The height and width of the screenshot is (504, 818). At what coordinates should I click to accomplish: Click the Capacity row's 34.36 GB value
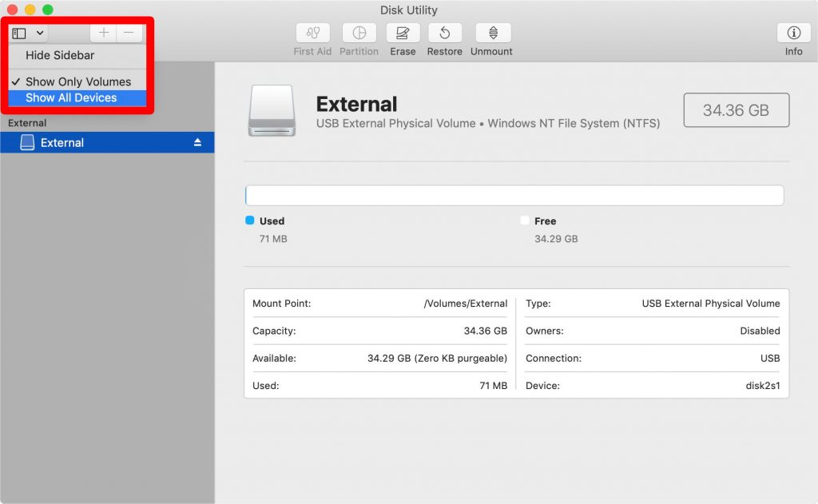point(485,331)
